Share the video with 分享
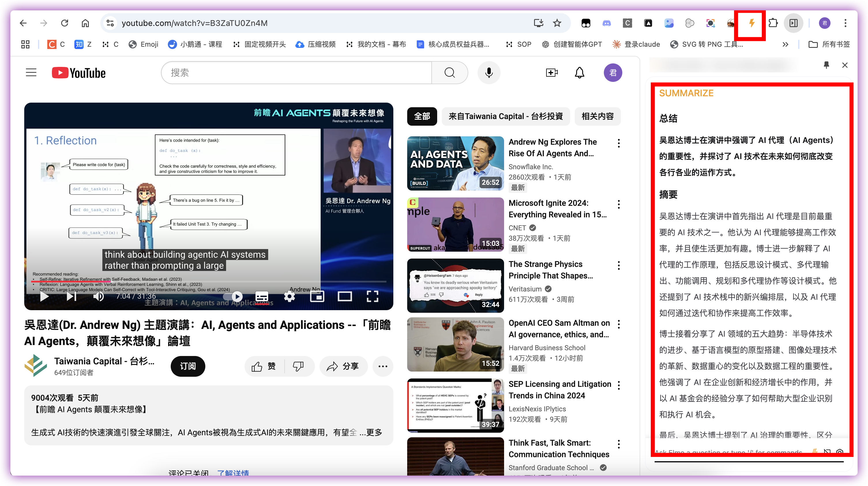The image size is (868, 486). 343,366
